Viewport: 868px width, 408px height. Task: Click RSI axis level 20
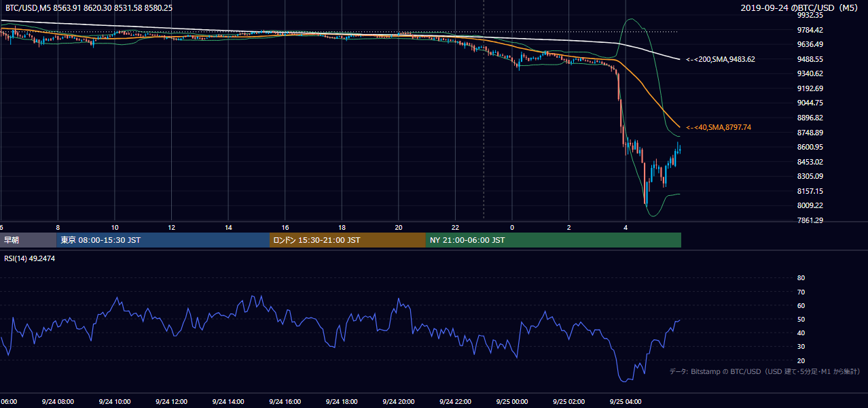[x=801, y=360]
